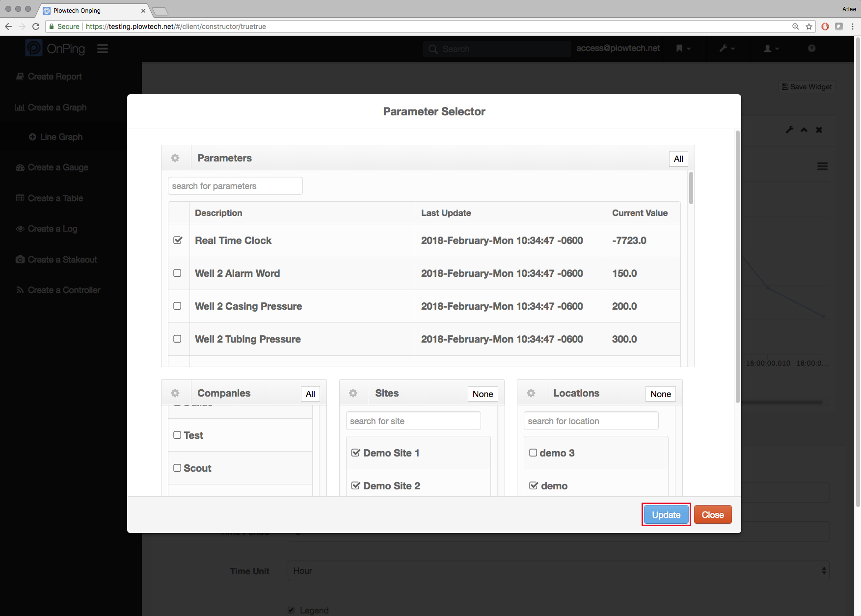The height and width of the screenshot is (616, 861).
Task: Uncheck Demo Site 2 checkbox
Action: (356, 486)
